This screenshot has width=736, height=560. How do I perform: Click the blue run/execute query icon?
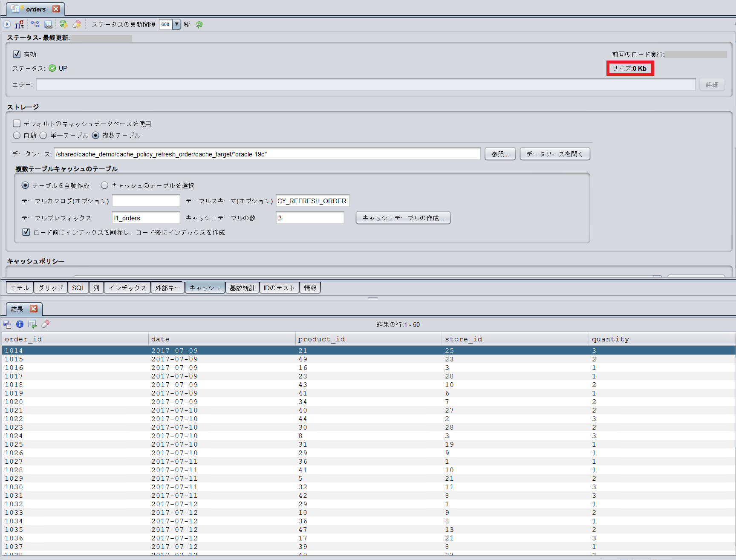[x=7, y=24]
